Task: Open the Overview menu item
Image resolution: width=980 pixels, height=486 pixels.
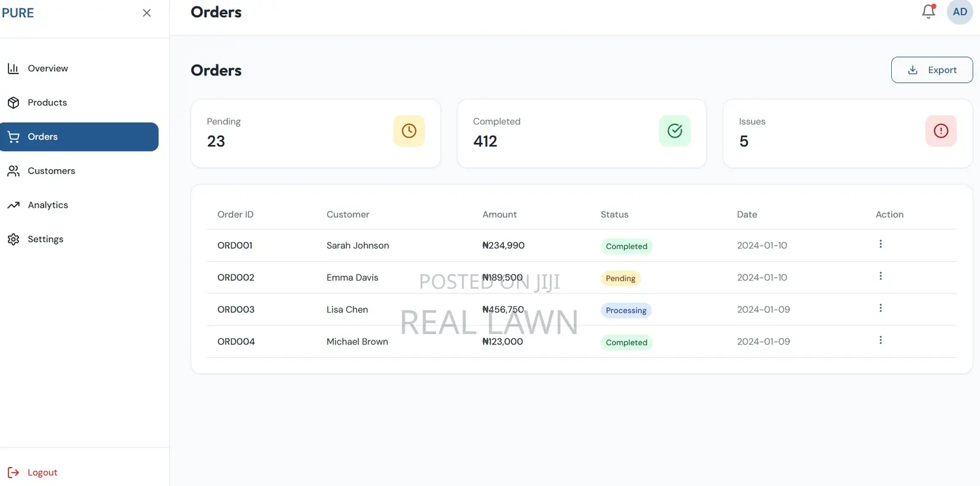Action: point(79,69)
